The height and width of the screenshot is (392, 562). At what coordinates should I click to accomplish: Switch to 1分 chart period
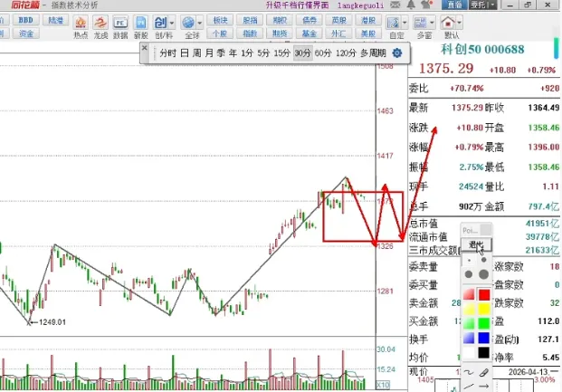247,53
